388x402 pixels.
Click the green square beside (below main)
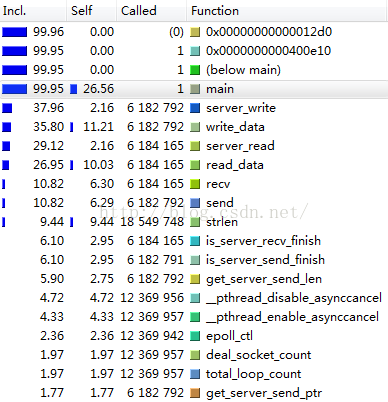(195, 70)
